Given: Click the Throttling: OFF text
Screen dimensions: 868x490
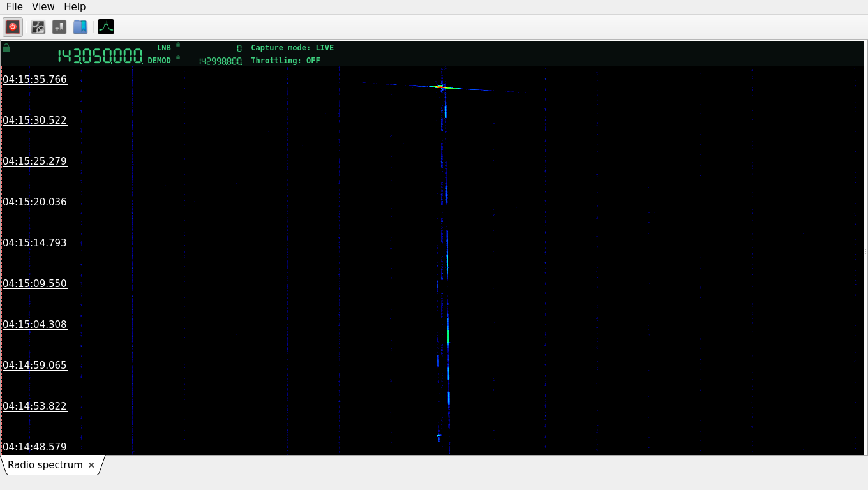Looking at the screenshot, I should coord(285,61).
